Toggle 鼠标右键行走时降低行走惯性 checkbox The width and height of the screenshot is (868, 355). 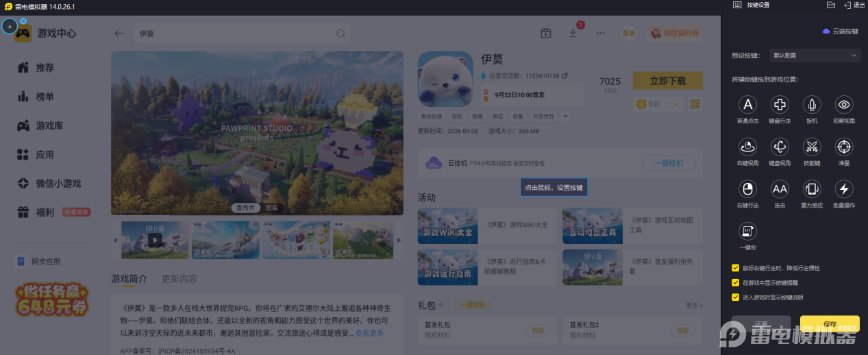click(735, 267)
